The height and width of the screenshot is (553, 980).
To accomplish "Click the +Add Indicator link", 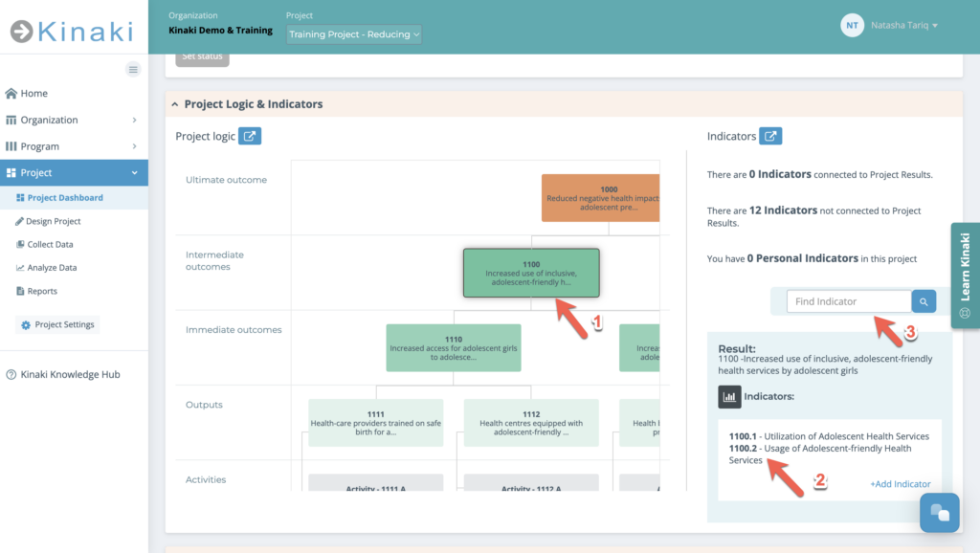I will 900,484.
